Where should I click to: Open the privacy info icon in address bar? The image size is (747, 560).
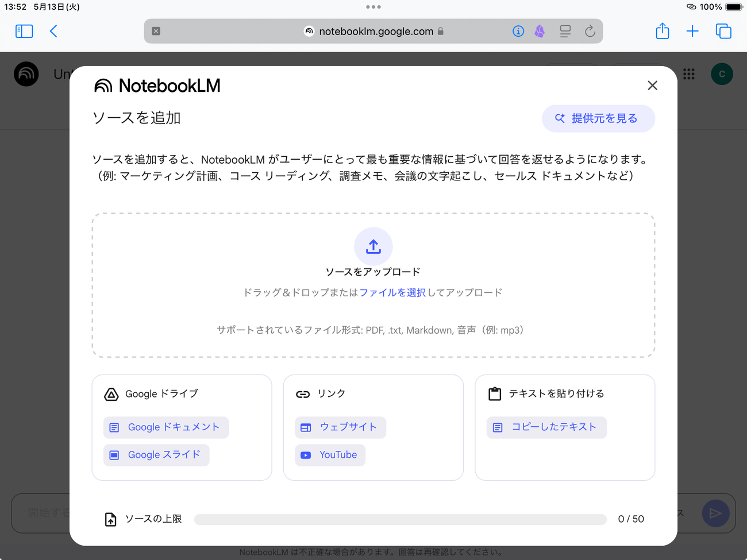pos(518,31)
